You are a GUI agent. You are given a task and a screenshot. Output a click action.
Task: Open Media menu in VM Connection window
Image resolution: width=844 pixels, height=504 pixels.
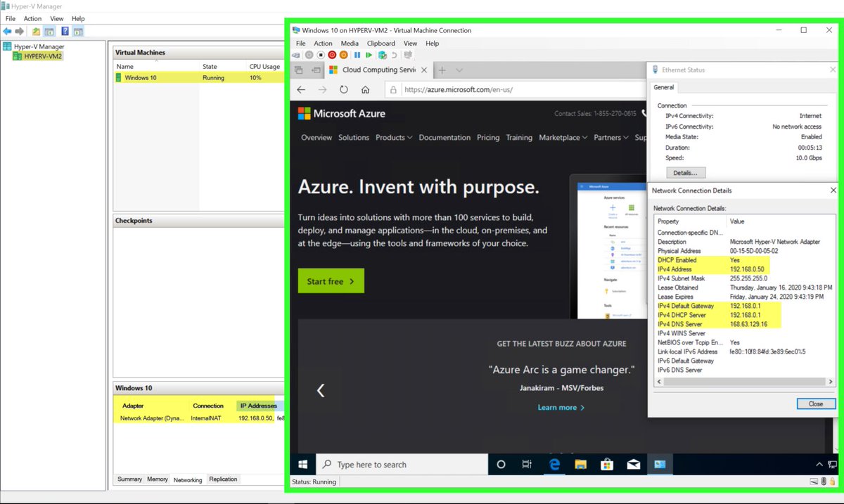click(350, 44)
